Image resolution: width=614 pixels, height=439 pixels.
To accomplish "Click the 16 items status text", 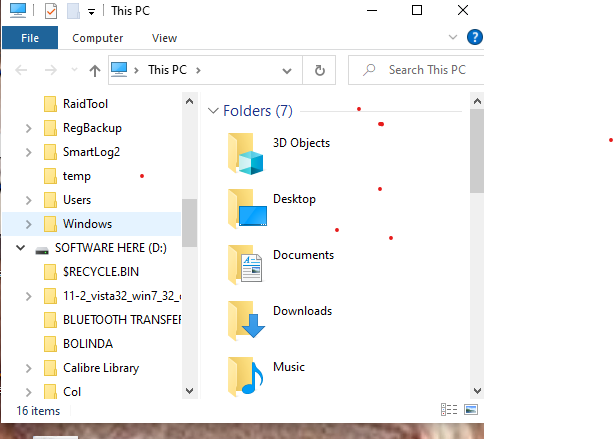I will click(x=38, y=411).
